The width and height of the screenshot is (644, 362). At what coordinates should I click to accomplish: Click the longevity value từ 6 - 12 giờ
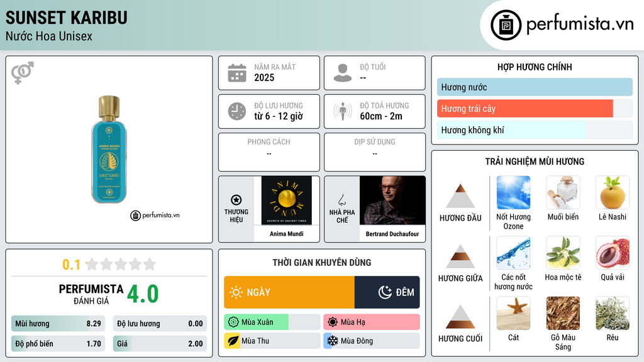(x=279, y=116)
